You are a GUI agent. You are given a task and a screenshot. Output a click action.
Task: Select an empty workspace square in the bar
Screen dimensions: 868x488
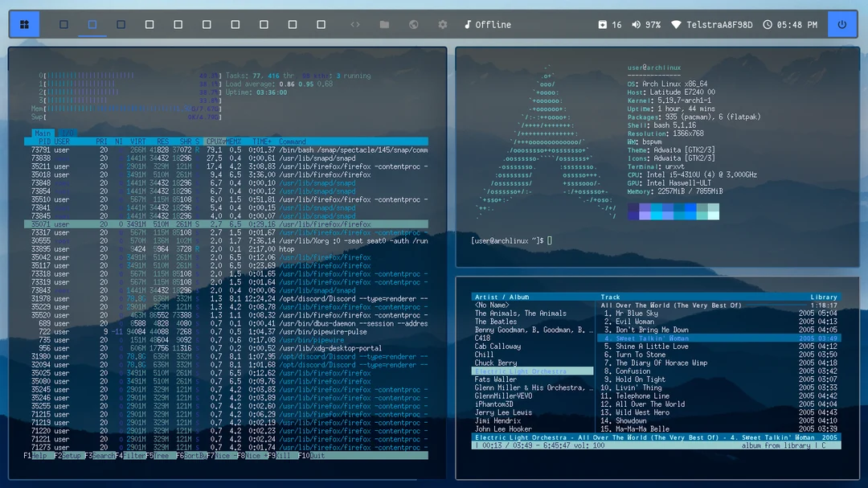pyautogui.click(x=149, y=24)
